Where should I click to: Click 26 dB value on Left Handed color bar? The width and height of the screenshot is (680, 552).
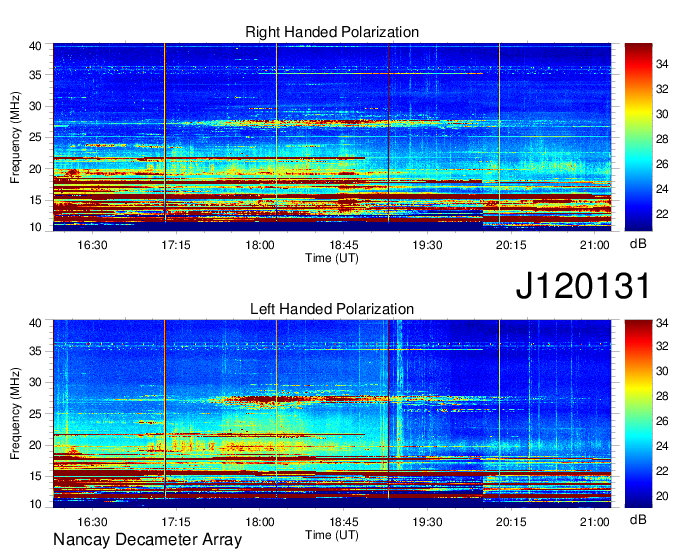point(662,421)
